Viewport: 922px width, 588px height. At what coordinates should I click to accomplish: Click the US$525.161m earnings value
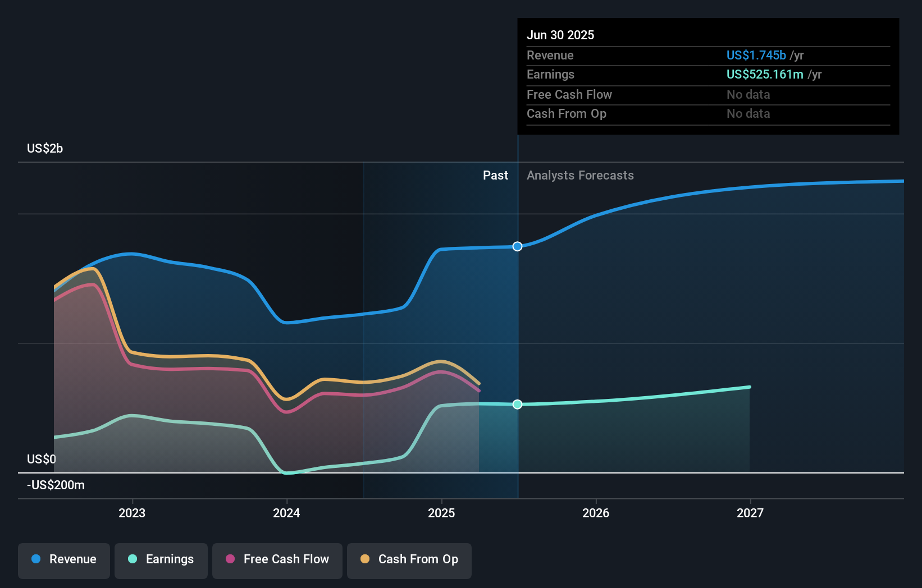point(765,74)
